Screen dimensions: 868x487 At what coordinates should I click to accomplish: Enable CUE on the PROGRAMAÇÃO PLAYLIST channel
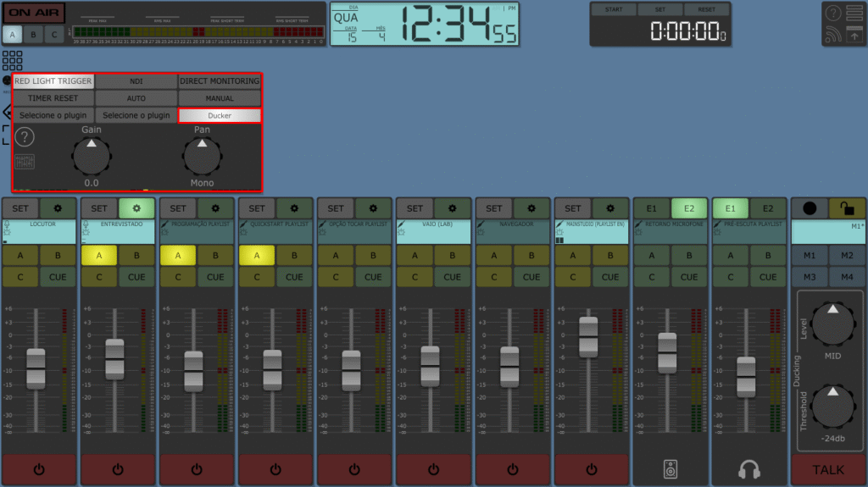click(x=215, y=276)
